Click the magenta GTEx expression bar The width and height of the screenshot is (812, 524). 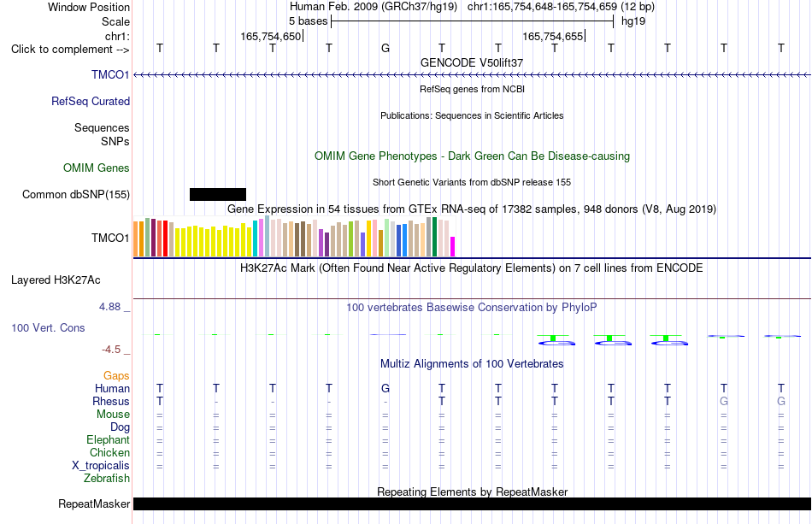point(453,246)
